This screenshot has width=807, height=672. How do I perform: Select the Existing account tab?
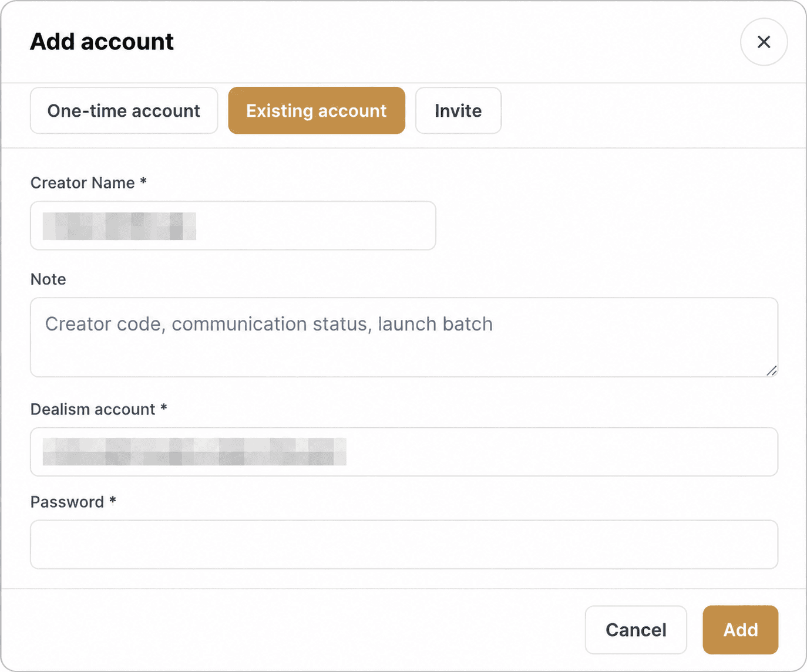[317, 110]
